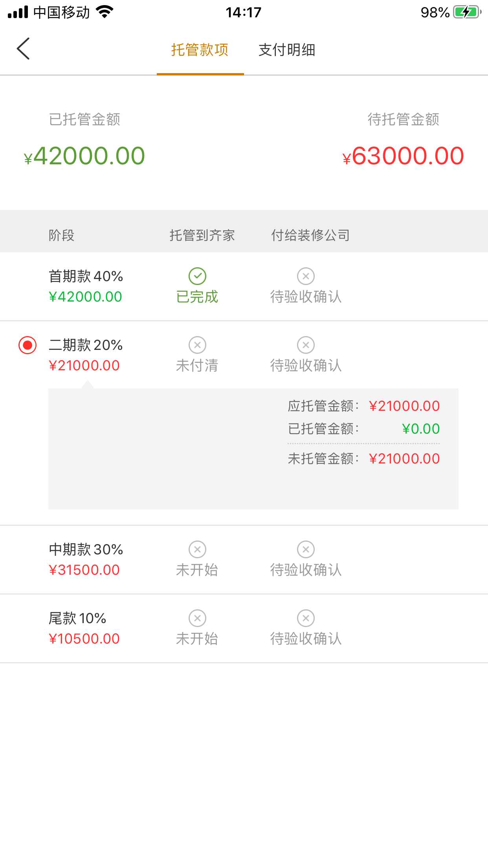Click 尾款 待验收确认 cross icon
488x868 pixels.
(x=306, y=618)
